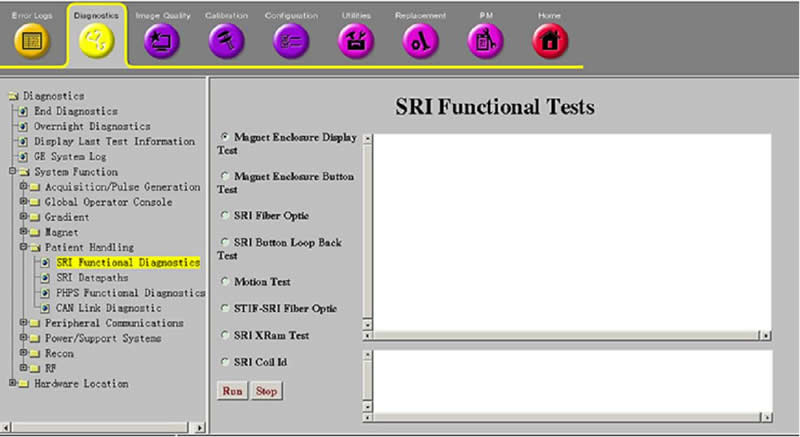Open the PM icon
The image size is (800, 437).
[x=485, y=41]
